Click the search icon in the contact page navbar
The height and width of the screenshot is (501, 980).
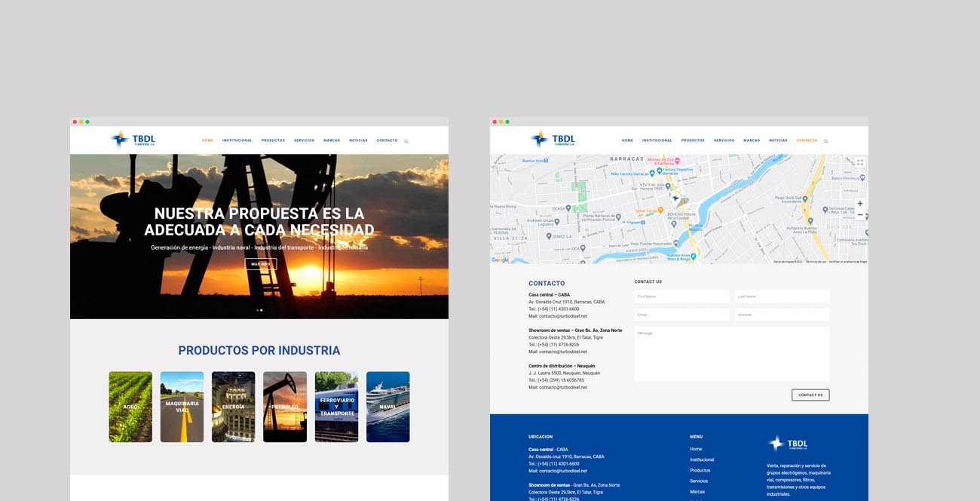click(826, 141)
